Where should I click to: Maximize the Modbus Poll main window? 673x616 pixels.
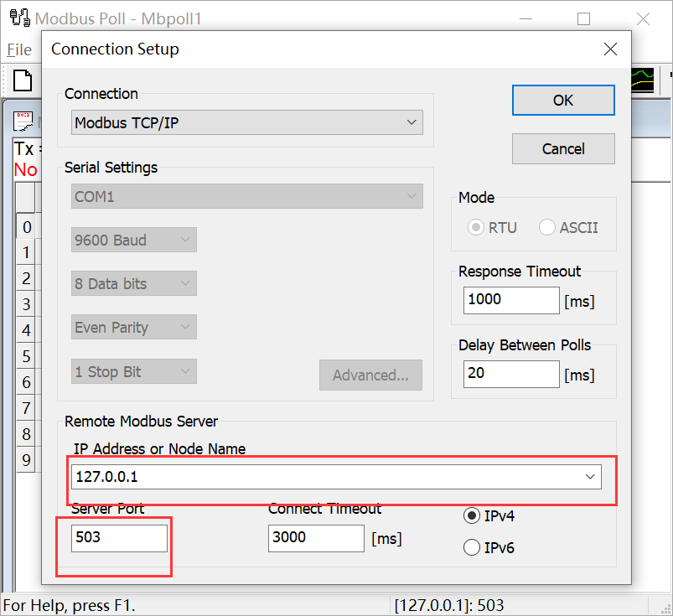[583, 18]
